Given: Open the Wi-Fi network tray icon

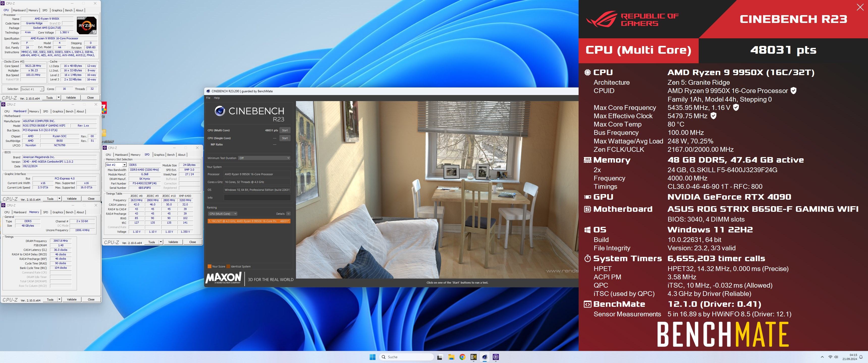Looking at the screenshot, I should [x=830, y=357].
